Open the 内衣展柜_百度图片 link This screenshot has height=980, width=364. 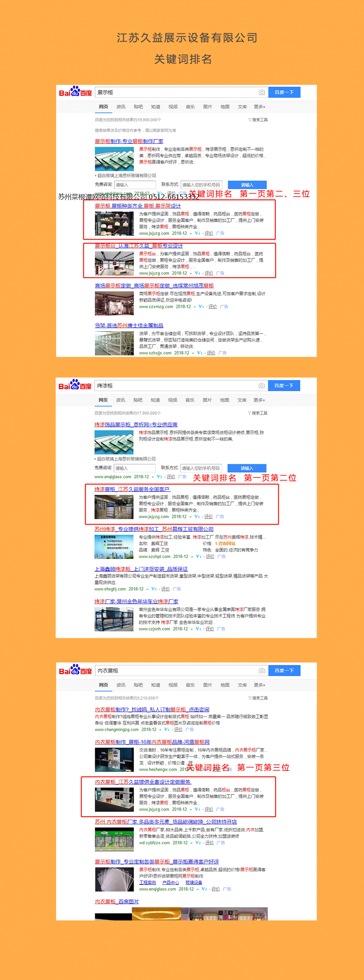[x=117, y=902]
